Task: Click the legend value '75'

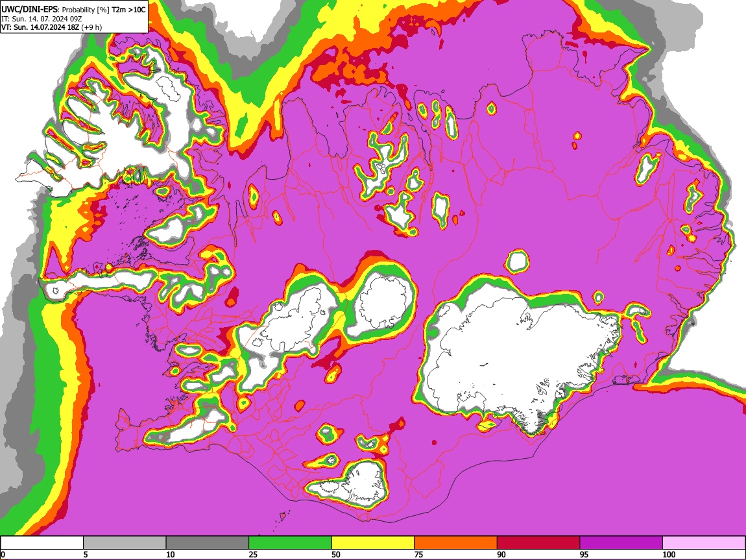Action: pos(418,554)
